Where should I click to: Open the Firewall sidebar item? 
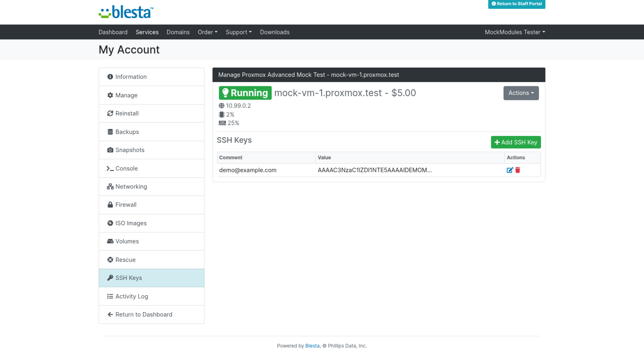[152, 205]
